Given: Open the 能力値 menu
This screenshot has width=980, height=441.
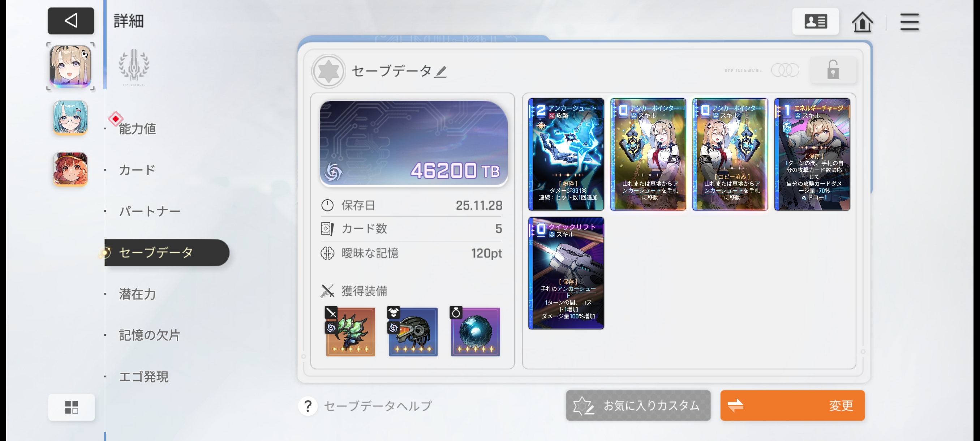Looking at the screenshot, I should (x=137, y=129).
